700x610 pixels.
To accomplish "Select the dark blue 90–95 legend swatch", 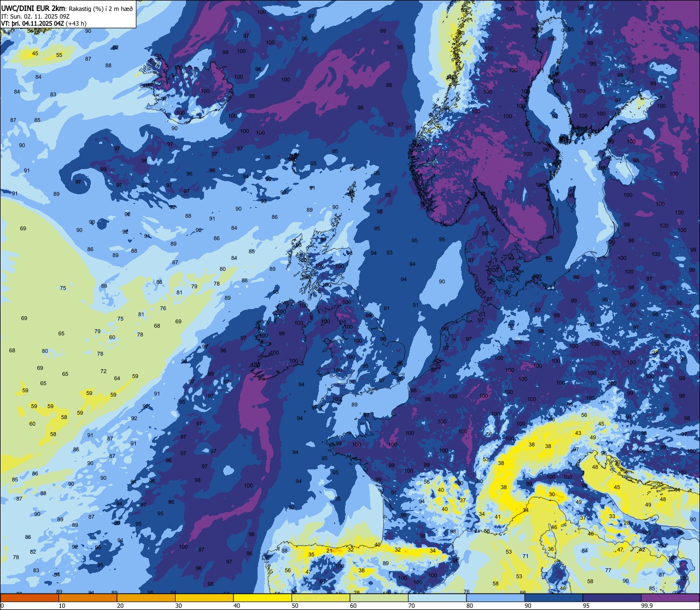I will [553, 597].
